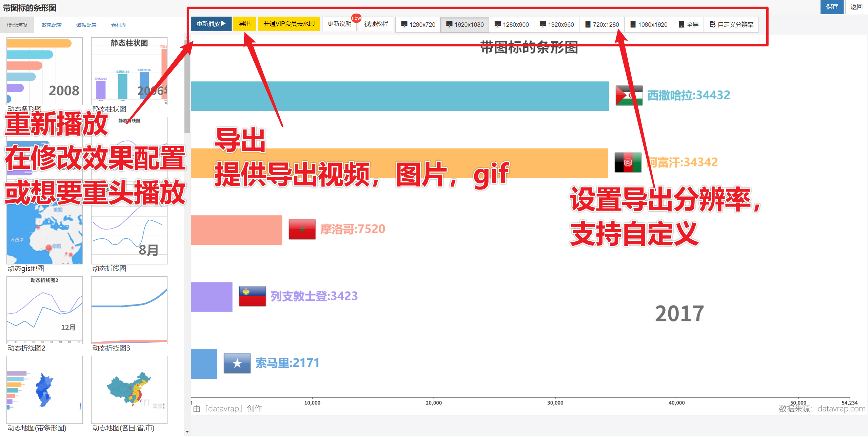Choose the 1280x900 resolution

click(x=512, y=24)
